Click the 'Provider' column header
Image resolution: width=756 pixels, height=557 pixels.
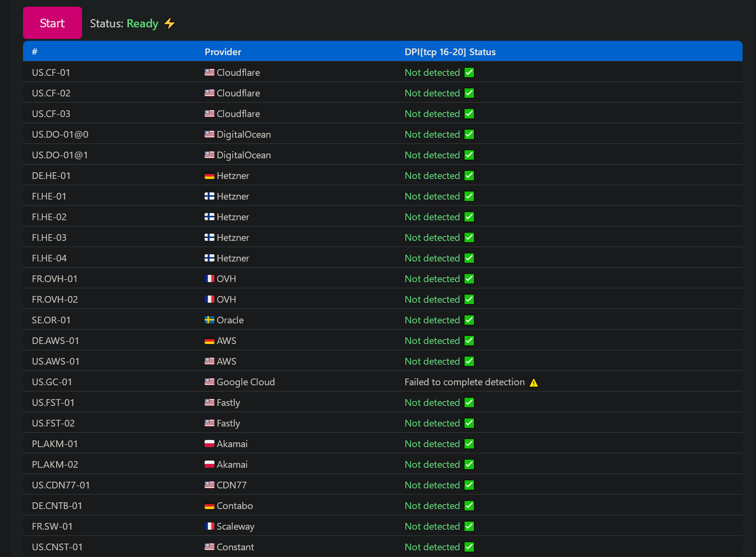pyautogui.click(x=223, y=52)
